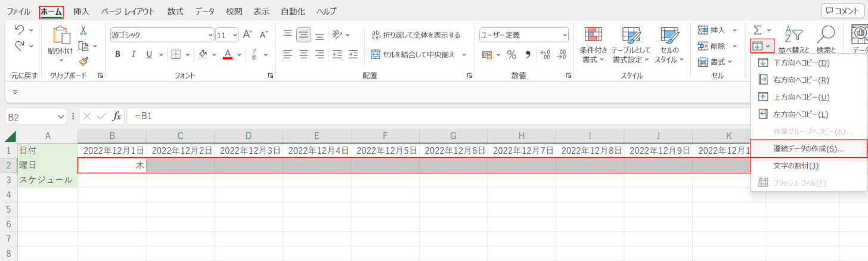Select the Format Painter brush icon
The height and width of the screenshot is (261, 868).
coord(83,61)
